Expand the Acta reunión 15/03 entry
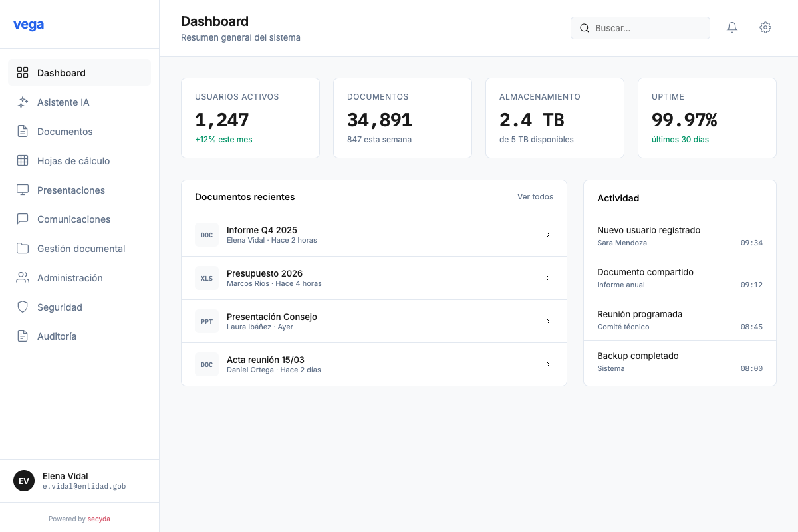The image size is (798, 532). coord(548,364)
